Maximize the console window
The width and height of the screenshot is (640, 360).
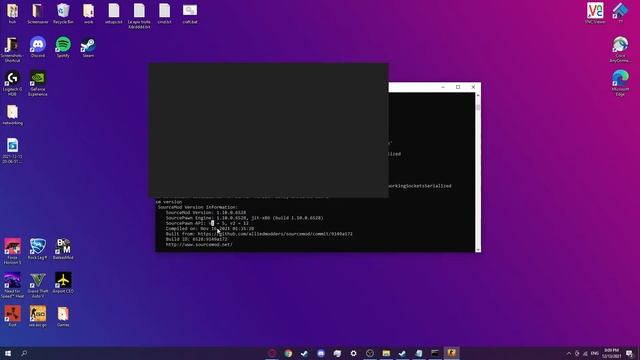[x=458, y=87]
